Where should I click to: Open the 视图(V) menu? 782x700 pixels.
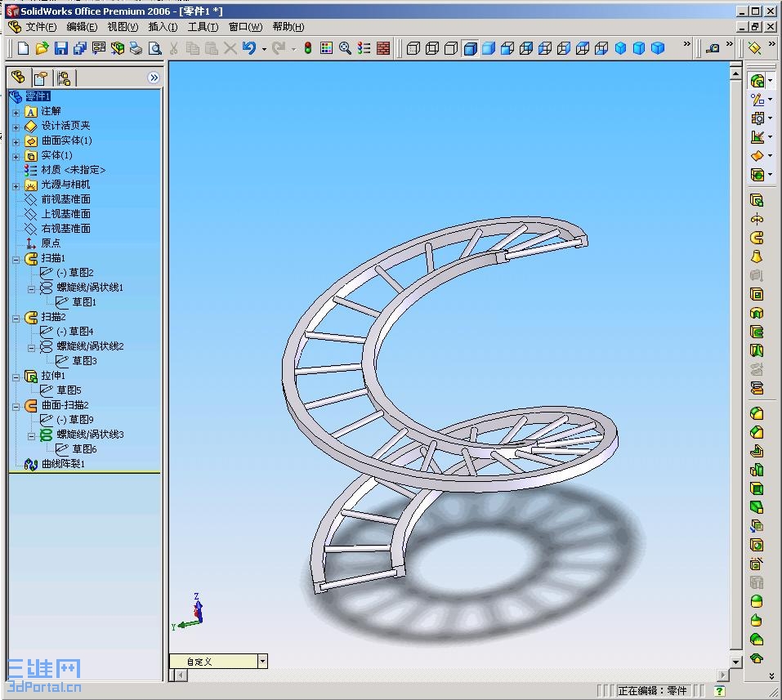click(x=123, y=27)
